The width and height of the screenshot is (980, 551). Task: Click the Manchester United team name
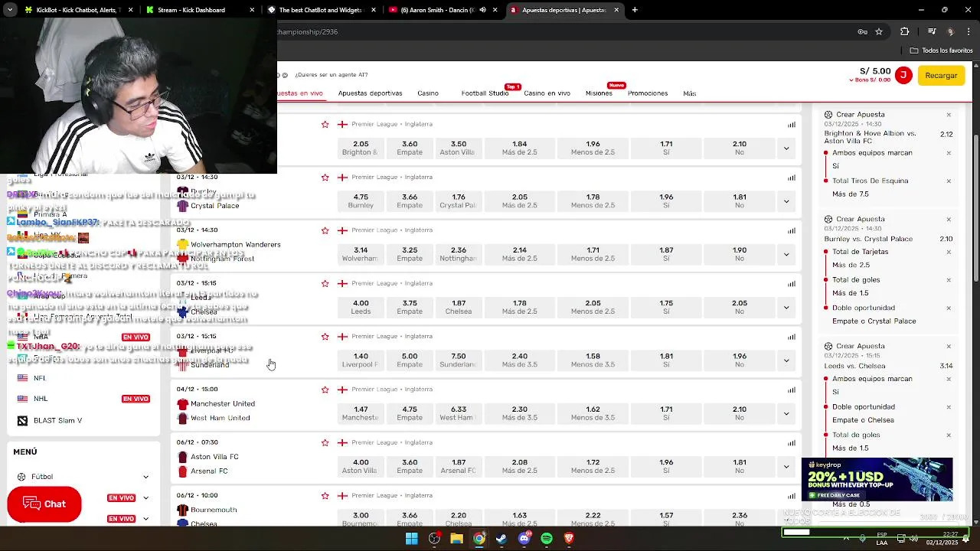click(x=223, y=404)
